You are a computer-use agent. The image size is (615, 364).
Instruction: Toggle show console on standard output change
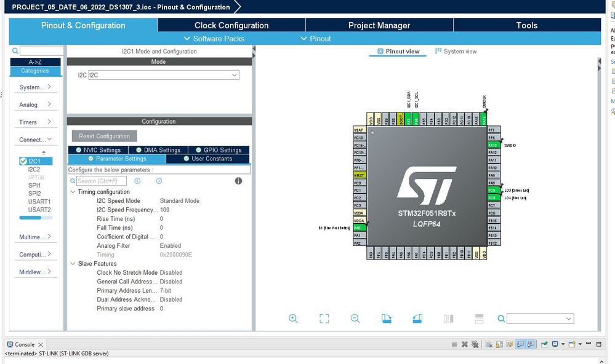(x=520, y=344)
